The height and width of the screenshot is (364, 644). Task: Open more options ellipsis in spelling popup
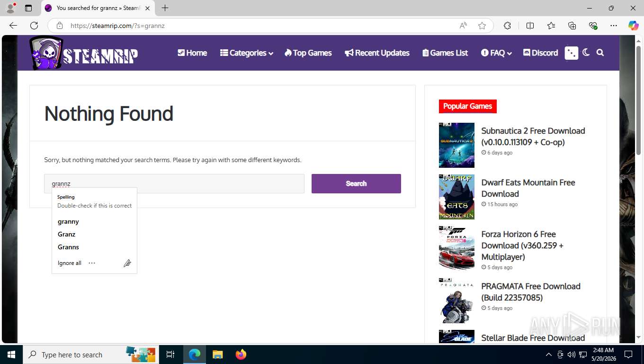pyautogui.click(x=92, y=263)
